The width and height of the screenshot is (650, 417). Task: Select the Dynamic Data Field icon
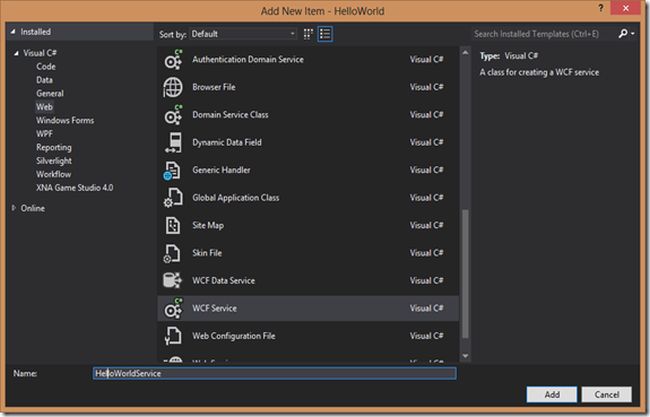pyautogui.click(x=174, y=143)
